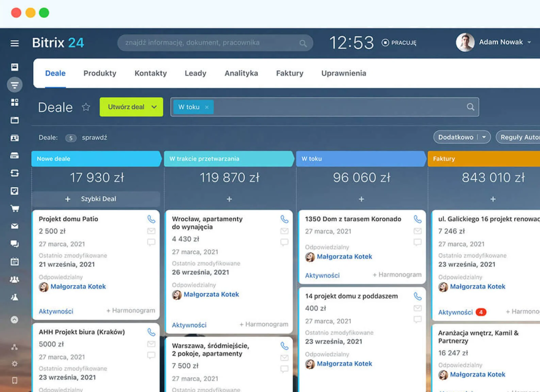Click the global search field
540x392 pixels.
(211, 43)
